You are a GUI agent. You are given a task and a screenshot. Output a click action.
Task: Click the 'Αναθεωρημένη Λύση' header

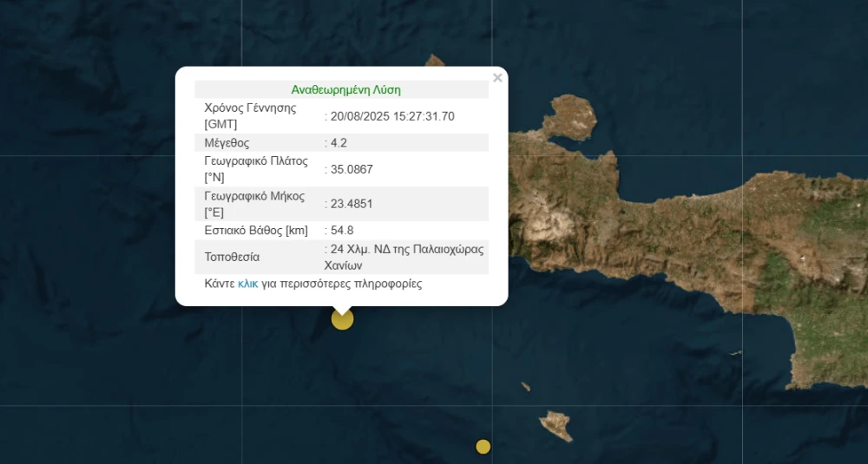coord(346,89)
